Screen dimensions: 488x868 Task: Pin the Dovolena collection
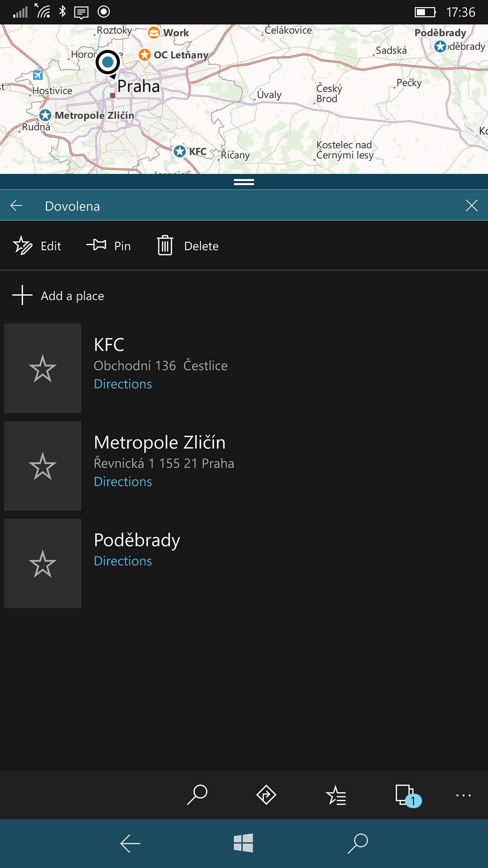coord(108,245)
